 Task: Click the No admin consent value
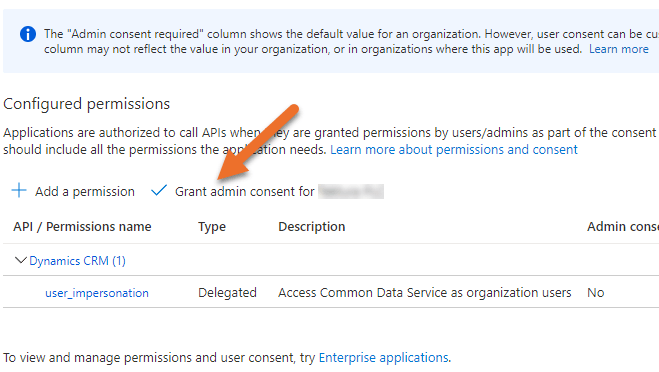tap(596, 293)
